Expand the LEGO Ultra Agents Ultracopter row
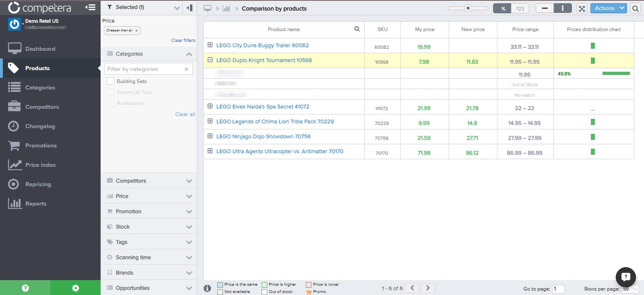Screen dimensions: 644x295 (210, 151)
